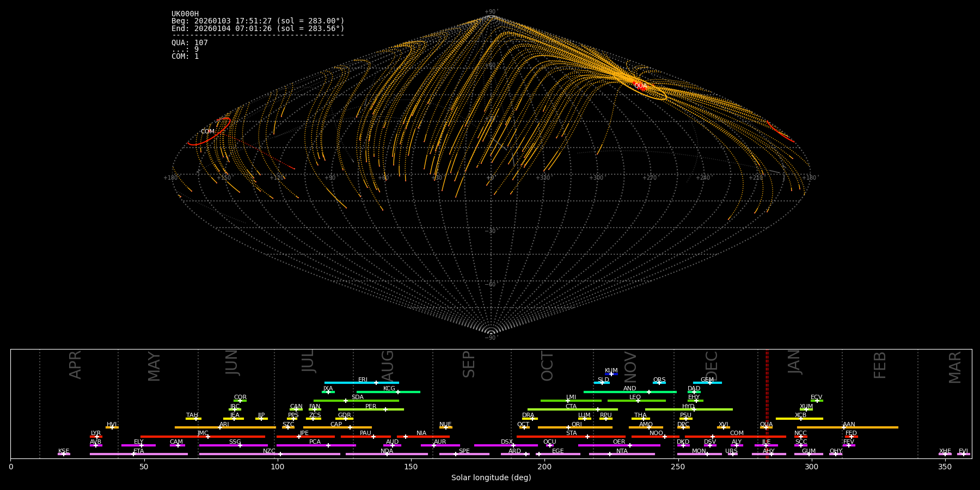This screenshot has width=980, height=490.
Task: Click the NTA shower label in timeline
Action: (622, 451)
